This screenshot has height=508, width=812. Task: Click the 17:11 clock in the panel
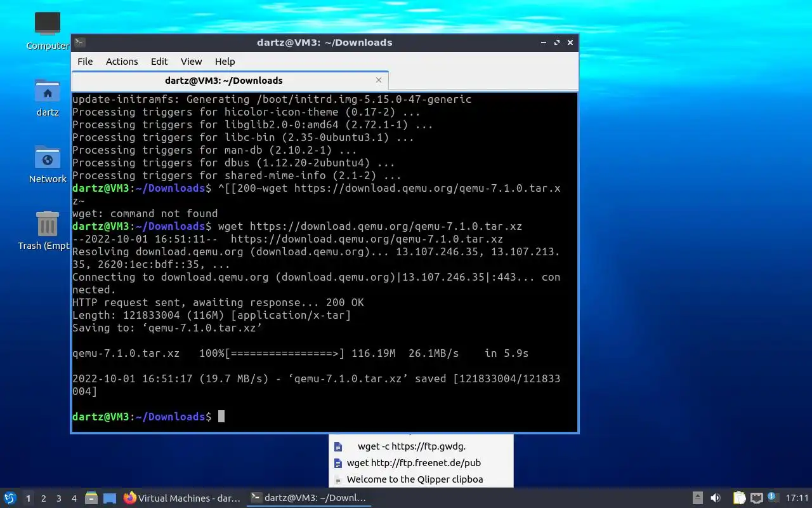coord(797,498)
